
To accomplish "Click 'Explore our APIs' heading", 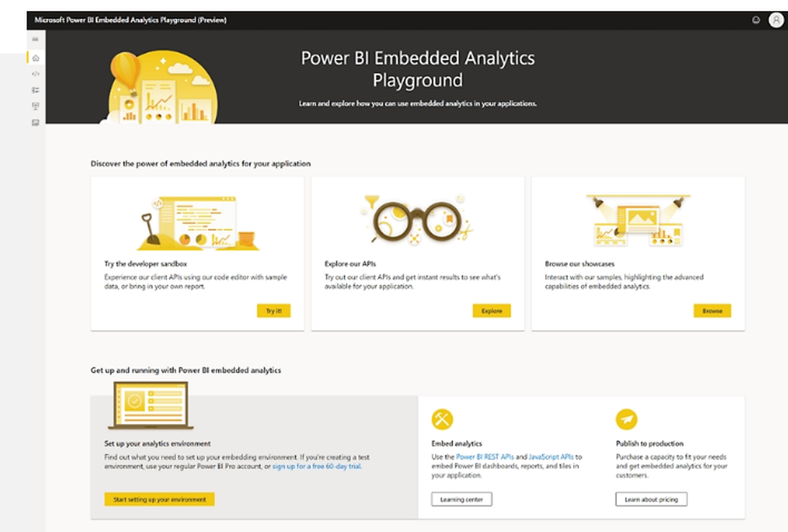I will 351,263.
